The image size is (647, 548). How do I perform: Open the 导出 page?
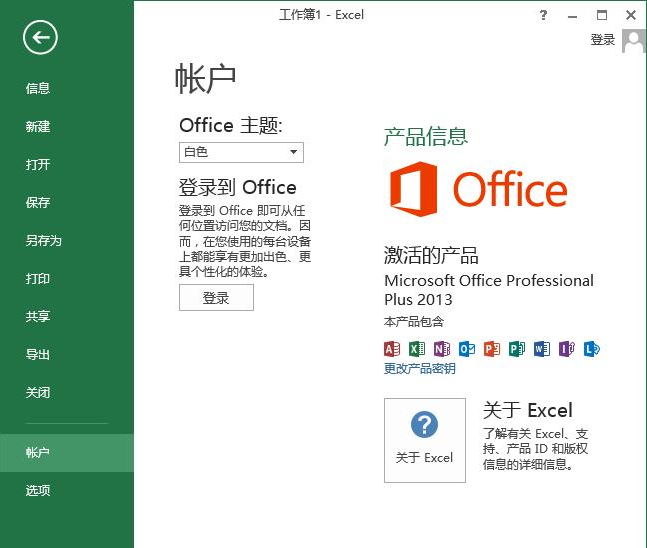[38, 354]
